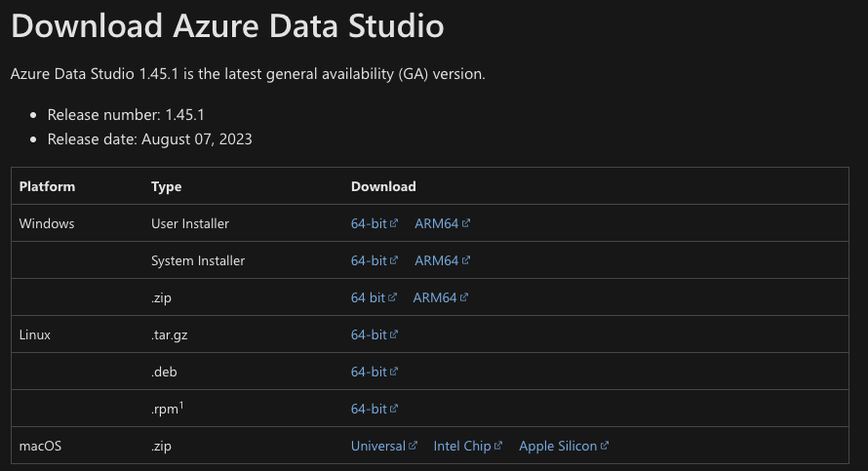Click the System Installer type cell
The height and width of the screenshot is (471, 868).
point(198,260)
